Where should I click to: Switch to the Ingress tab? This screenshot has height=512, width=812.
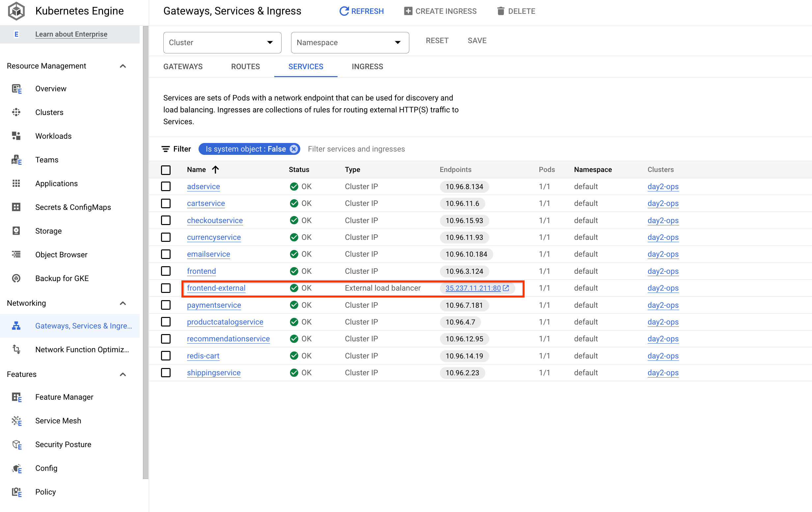pyautogui.click(x=366, y=67)
